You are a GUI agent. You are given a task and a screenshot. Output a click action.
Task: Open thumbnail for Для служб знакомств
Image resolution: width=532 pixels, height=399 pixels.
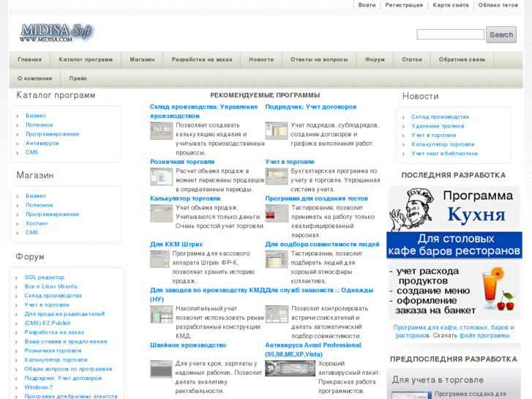coord(277,314)
